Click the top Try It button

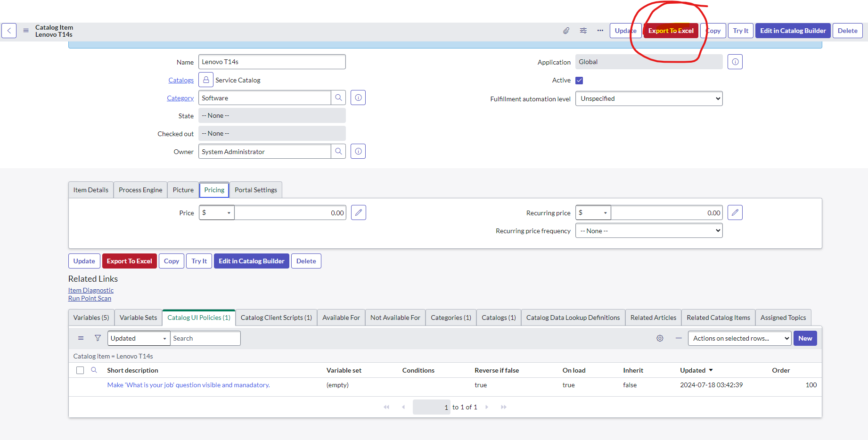[x=741, y=31]
